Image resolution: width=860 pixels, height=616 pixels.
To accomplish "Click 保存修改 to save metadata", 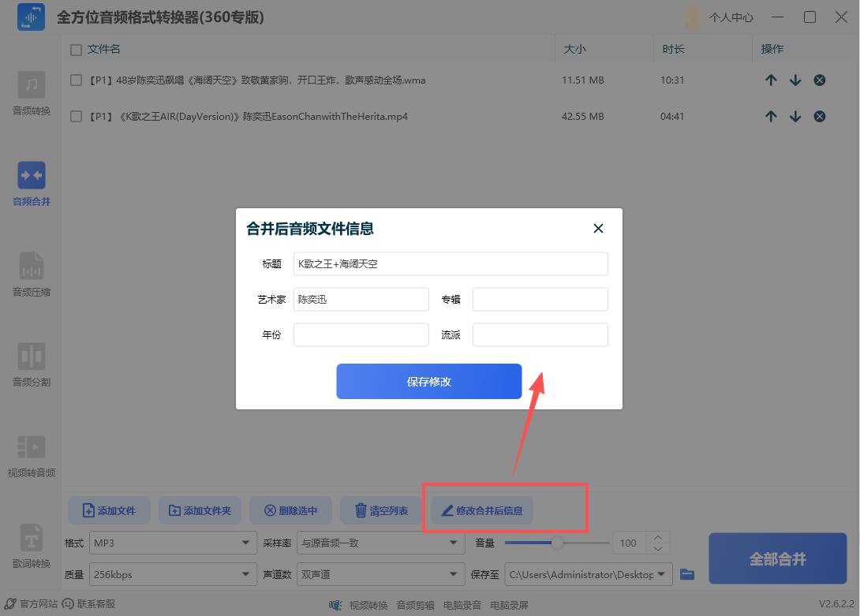I will [429, 381].
